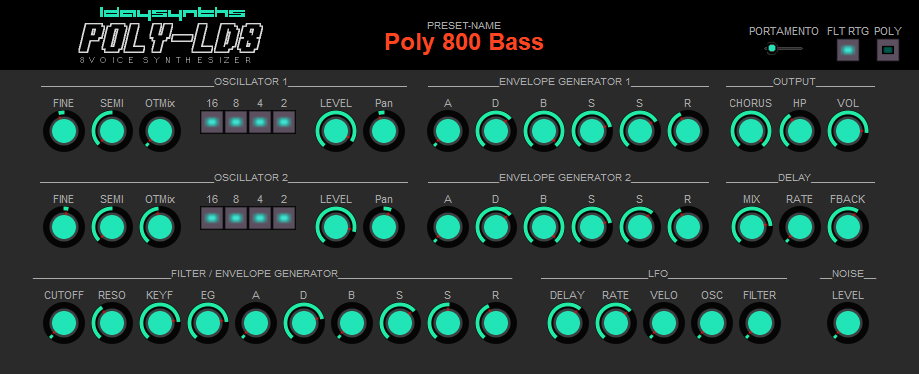Viewport: 919px width, 374px height.
Task: Click the Noise LEVEL knob
Action: (847, 323)
